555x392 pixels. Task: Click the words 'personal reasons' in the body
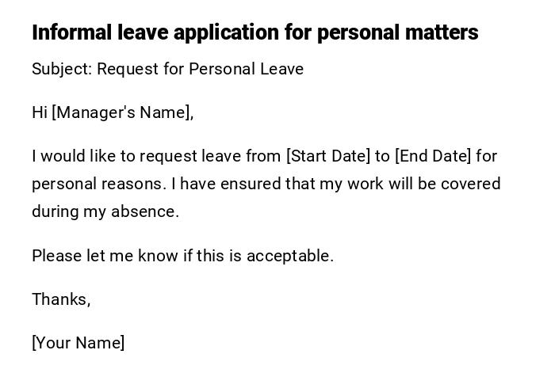pyautogui.click(x=98, y=184)
